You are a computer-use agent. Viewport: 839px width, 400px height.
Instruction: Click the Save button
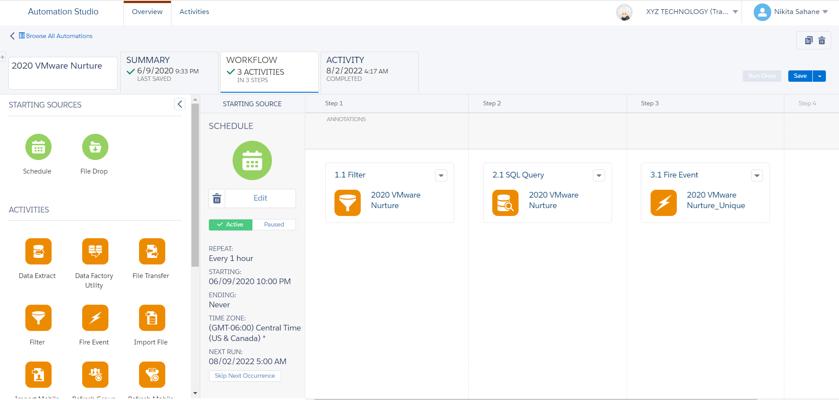click(x=800, y=76)
